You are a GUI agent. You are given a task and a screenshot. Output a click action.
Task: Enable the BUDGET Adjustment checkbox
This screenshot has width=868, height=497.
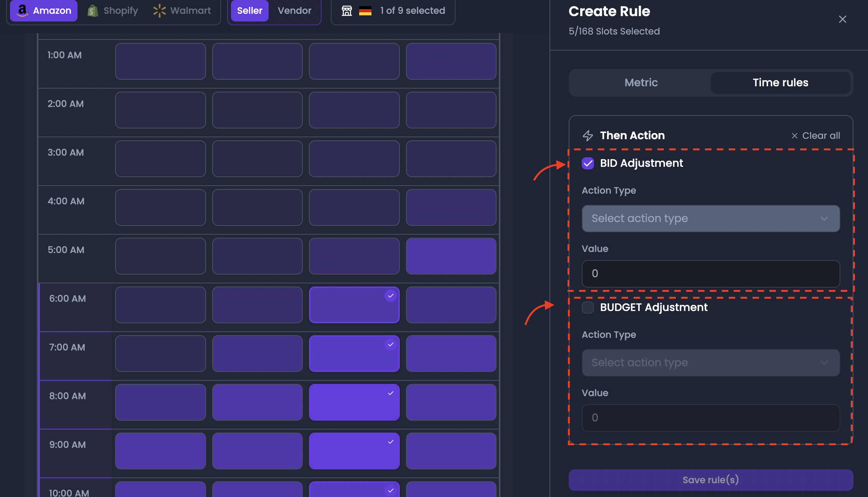point(588,308)
